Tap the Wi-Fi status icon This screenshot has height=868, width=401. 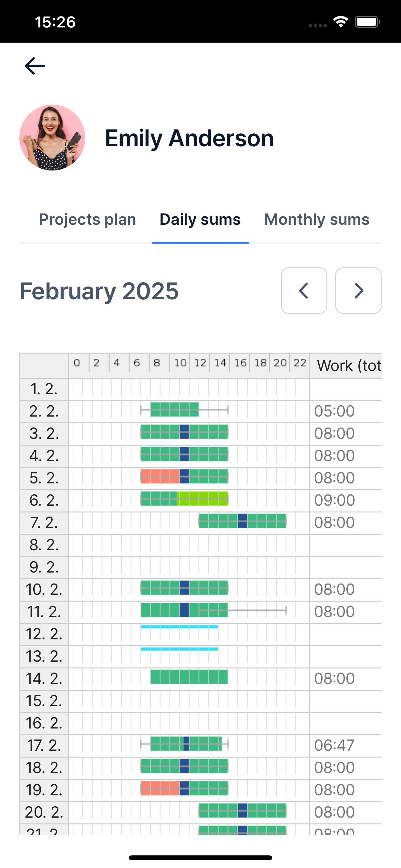[341, 22]
